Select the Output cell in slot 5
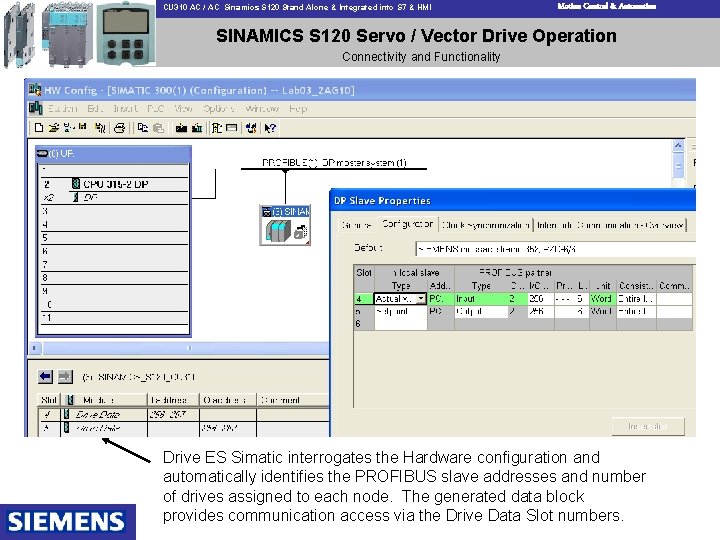 (x=481, y=311)
